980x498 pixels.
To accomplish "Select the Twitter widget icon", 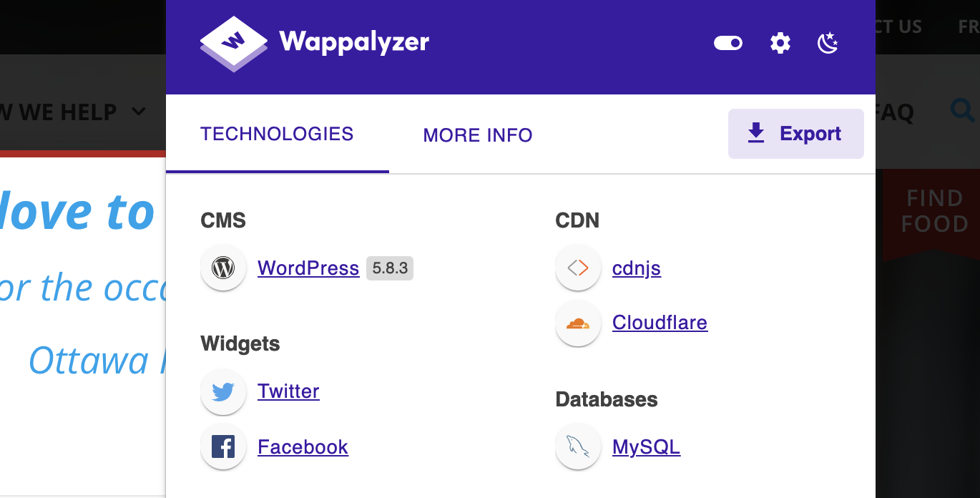I will 223,392.
